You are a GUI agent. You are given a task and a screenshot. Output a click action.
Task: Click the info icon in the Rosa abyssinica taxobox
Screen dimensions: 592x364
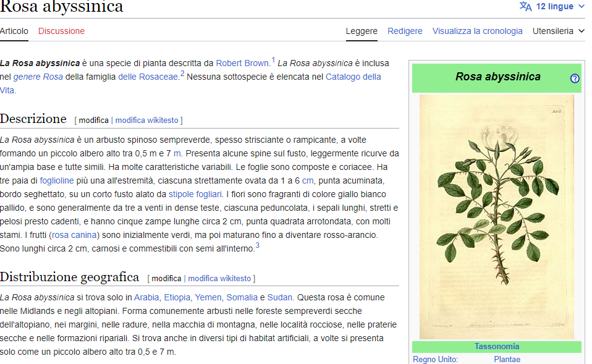click(574, 78)
